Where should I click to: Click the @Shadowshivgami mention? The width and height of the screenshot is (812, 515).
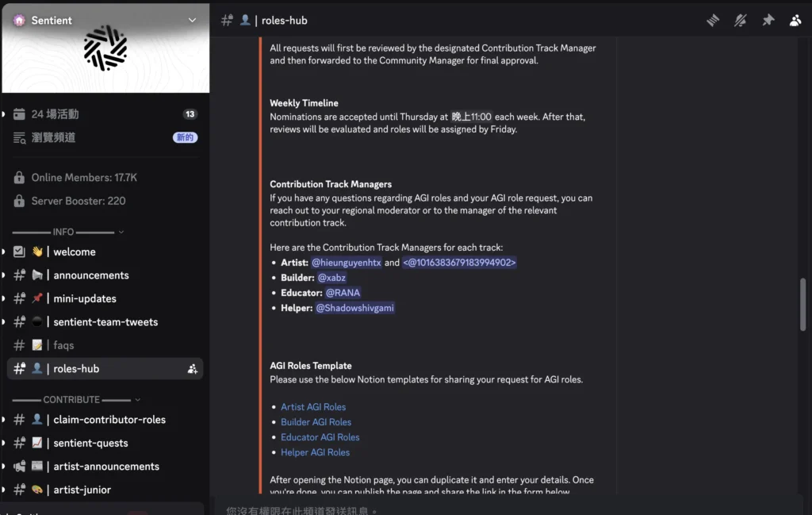[354, 308]
